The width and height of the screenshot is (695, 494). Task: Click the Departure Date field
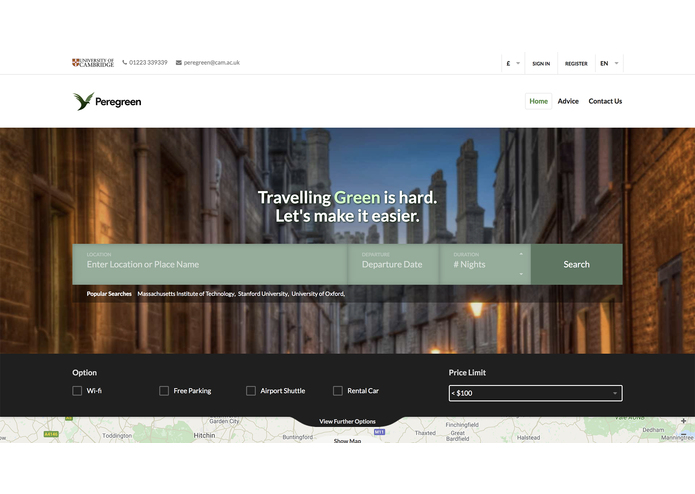(x=393, y=265)
